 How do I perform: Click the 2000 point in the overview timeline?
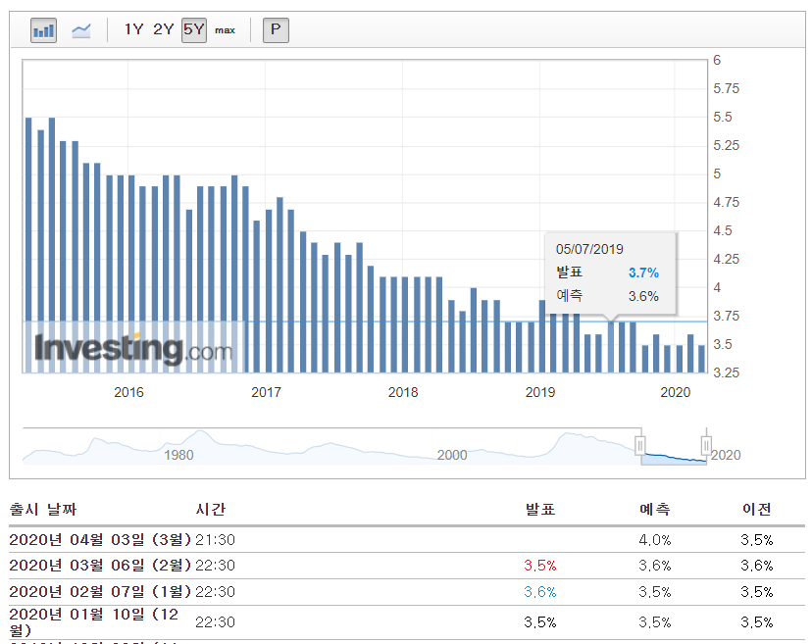pyautogui.click(x=452, y=455)
